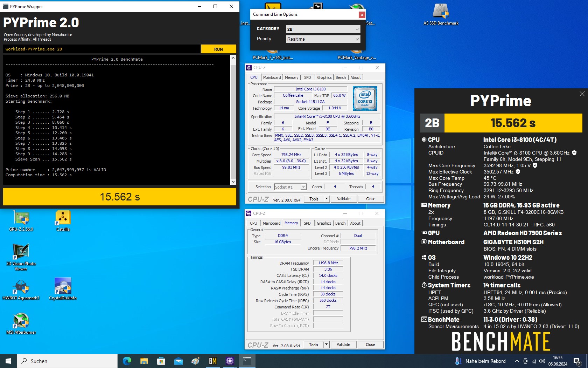Open Paint palette app in the taskbar

[195, 361]
